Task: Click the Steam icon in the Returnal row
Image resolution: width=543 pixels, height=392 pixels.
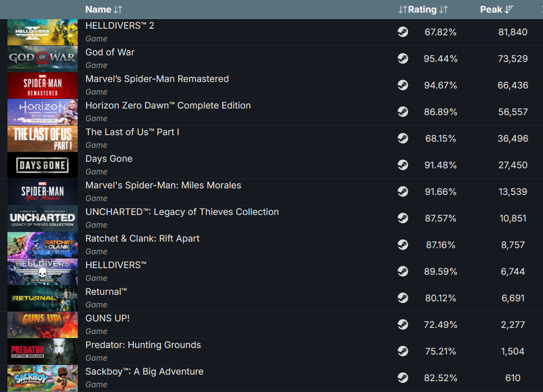Action: pos(403,298)
